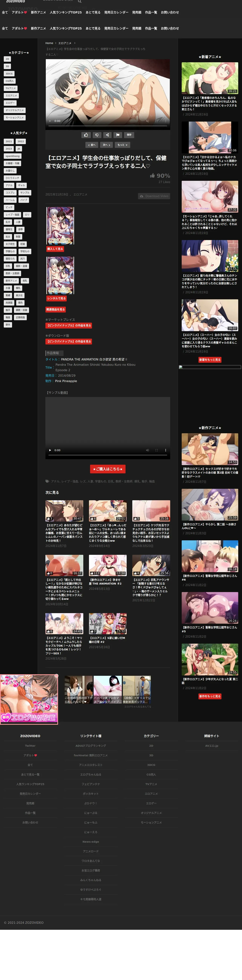Click the News-edge footer link
This screenshot has width=242, height=980.
tap(91, 842)
